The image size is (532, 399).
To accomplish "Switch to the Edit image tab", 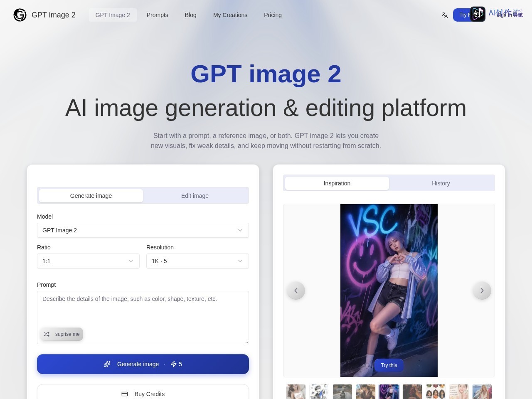I will (195, 196).
